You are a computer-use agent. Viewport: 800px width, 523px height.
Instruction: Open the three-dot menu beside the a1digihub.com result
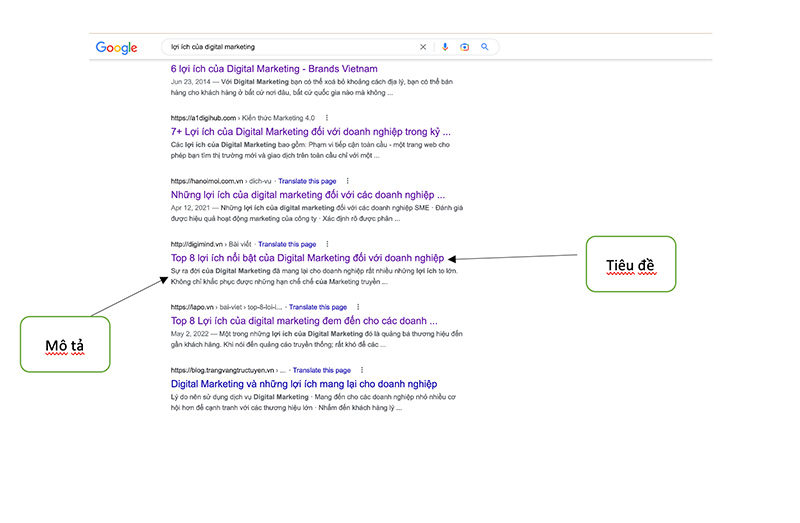click(x=326, y=118)
